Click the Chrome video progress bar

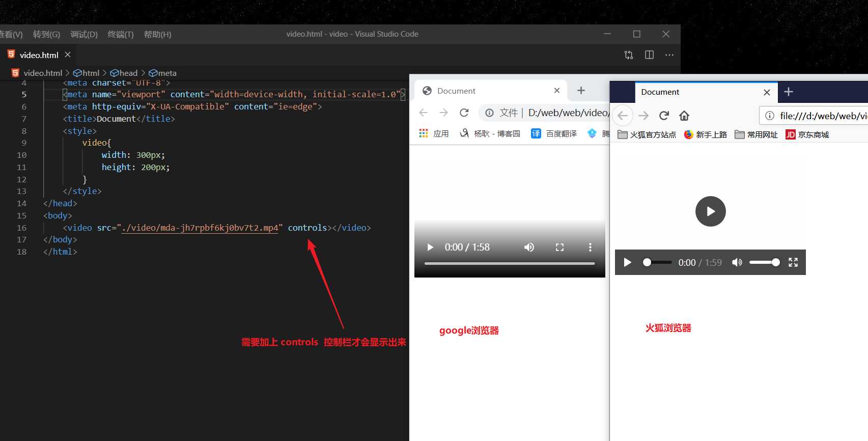[510, 263]
